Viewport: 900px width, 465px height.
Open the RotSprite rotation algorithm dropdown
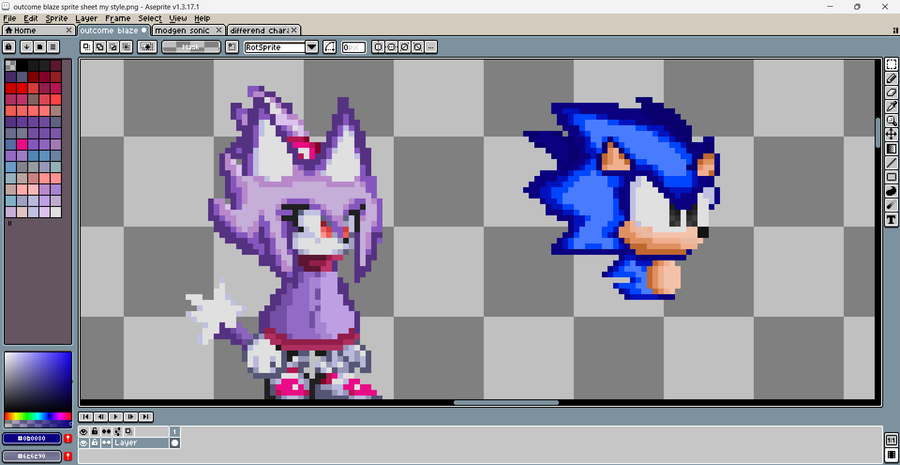coord(312,47)
